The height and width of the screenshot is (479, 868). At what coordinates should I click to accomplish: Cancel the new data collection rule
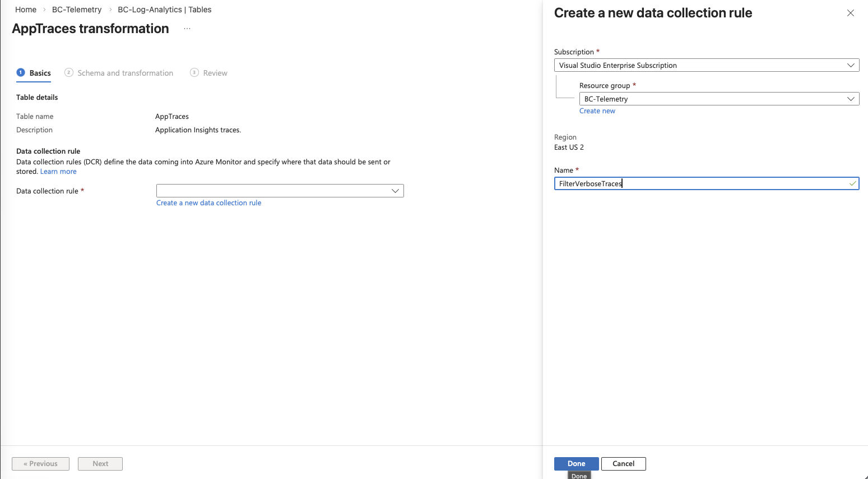[623, 464]
